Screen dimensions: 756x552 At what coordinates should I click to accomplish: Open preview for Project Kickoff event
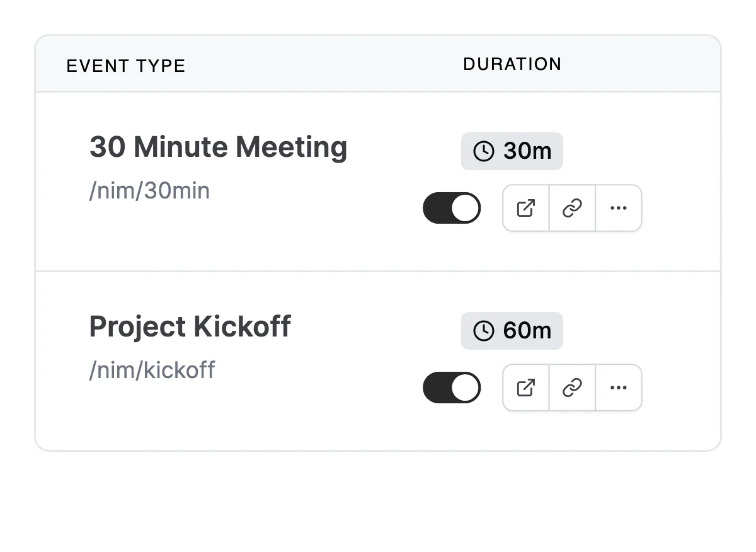pyautogui.click(x=526, y=388)
